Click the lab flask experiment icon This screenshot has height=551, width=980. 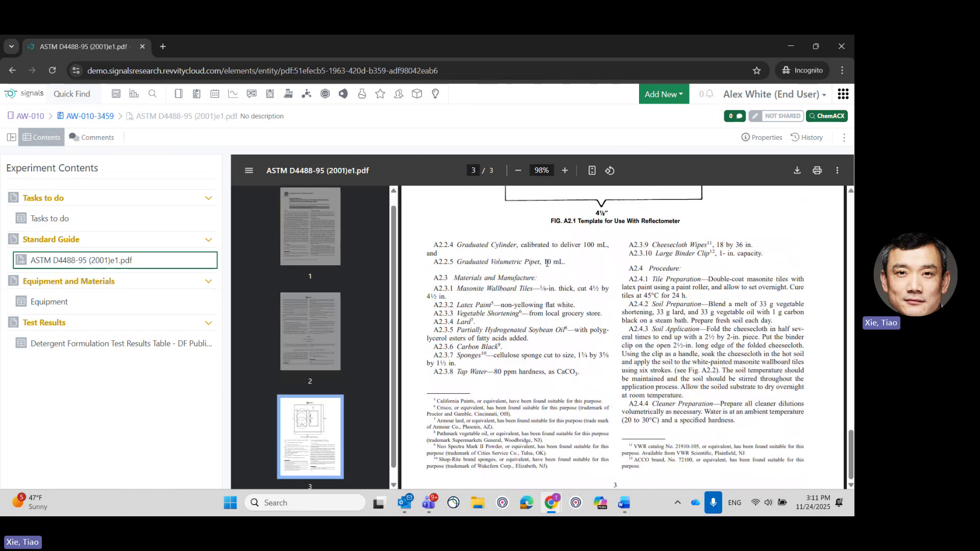pyautogui.click(x=288, y=93)
